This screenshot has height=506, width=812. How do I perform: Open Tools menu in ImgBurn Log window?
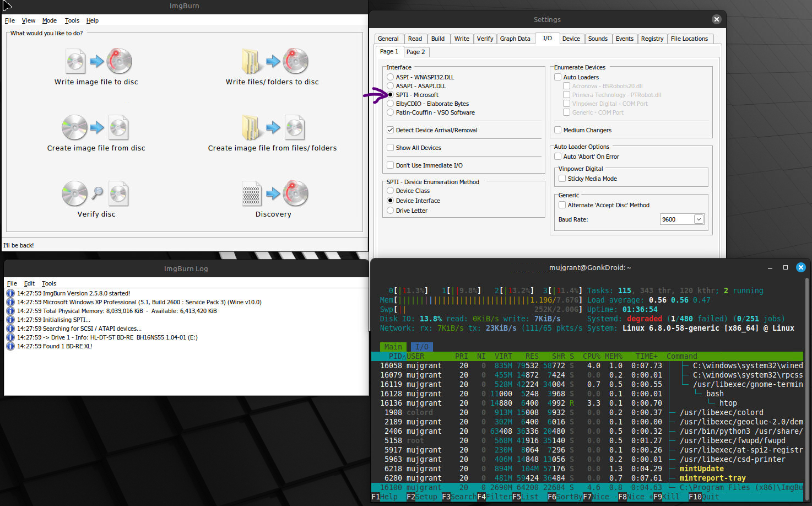click(49, 283)
